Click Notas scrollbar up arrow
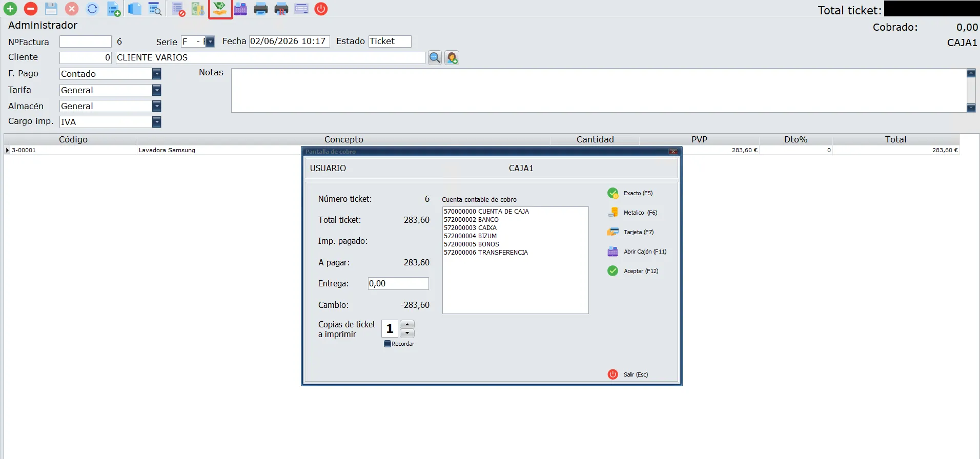 971,73
